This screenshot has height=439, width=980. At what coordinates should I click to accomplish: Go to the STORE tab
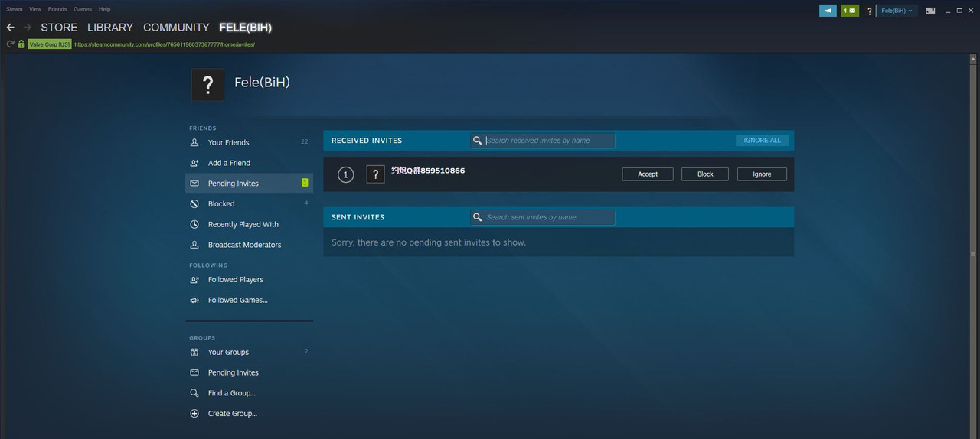tap(59, 28)
